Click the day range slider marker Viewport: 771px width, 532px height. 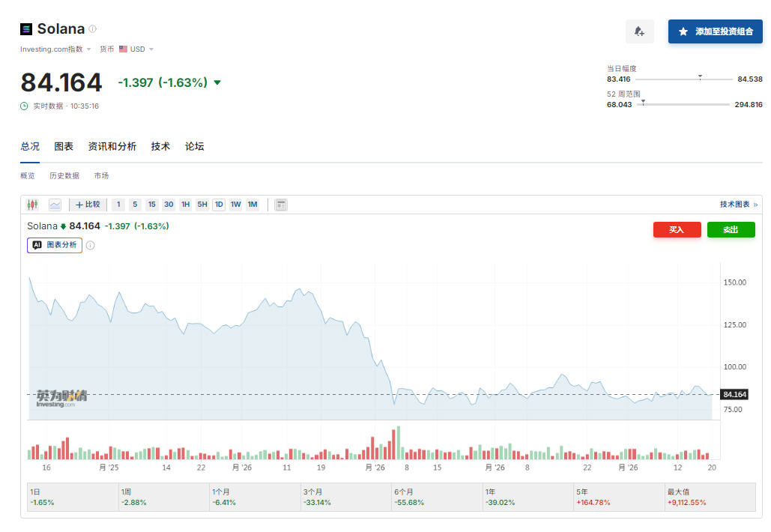(700, 77)
